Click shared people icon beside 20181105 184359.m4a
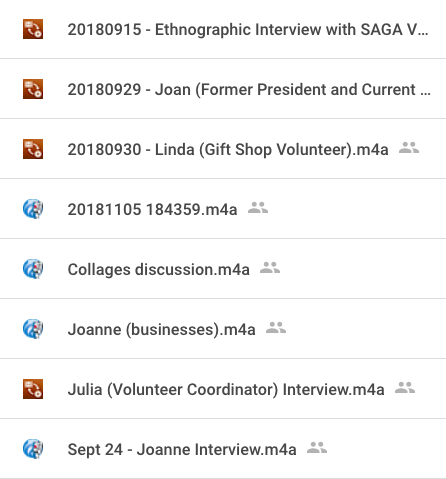This screenshot has width=446, height=479. pos(258,208)
